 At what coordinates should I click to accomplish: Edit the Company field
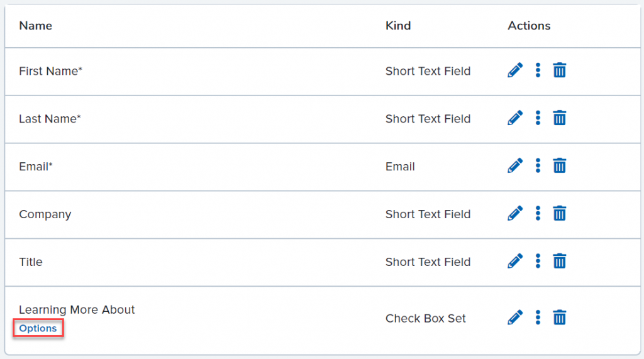(x=515, y=214)
